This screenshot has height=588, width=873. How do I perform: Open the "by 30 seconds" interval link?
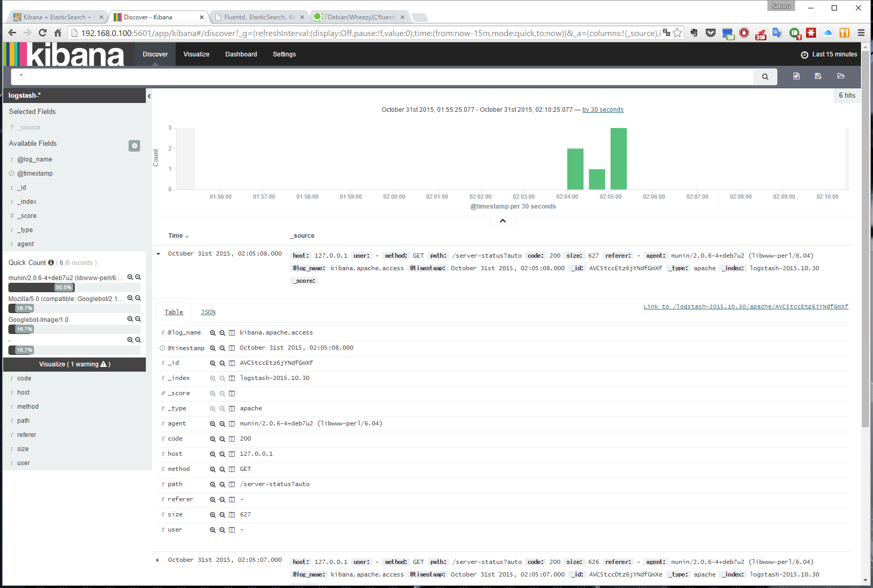(x=602, y=109)
